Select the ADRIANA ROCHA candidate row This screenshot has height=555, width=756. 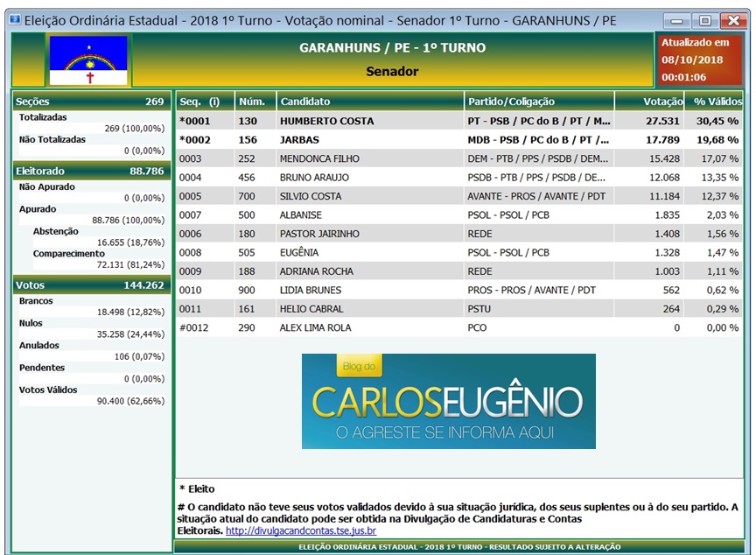[459, 271]
